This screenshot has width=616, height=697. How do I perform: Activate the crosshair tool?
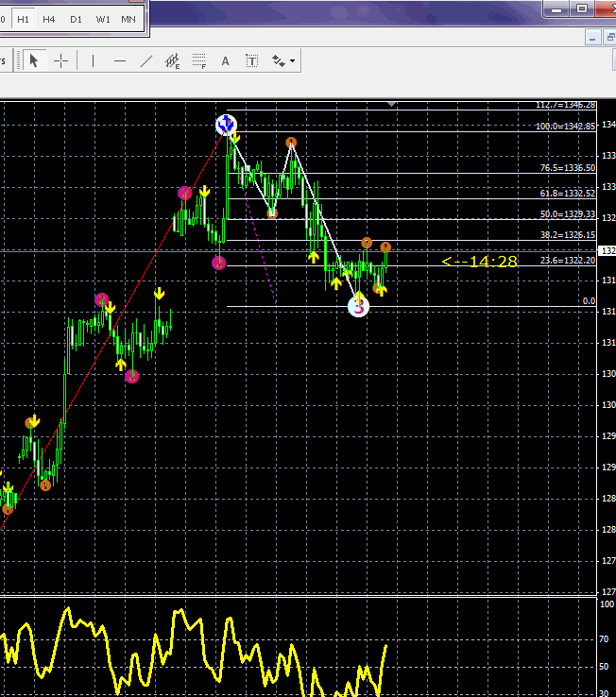point(60,60)
